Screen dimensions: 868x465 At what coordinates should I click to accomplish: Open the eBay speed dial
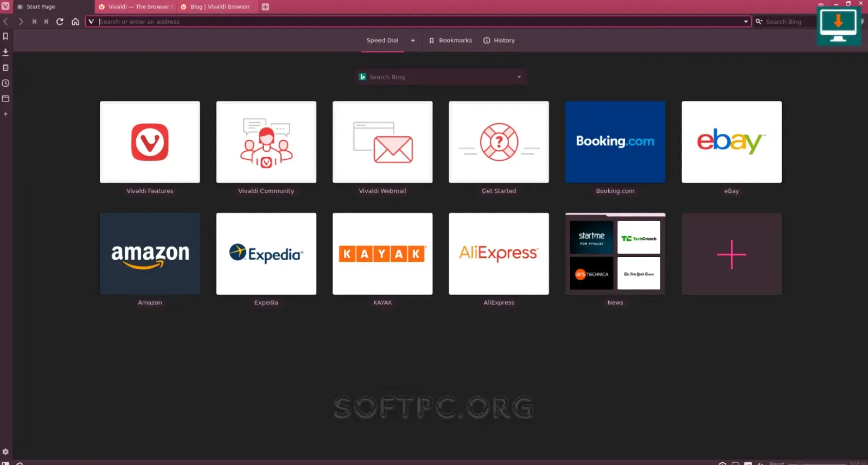pos(732,142)
